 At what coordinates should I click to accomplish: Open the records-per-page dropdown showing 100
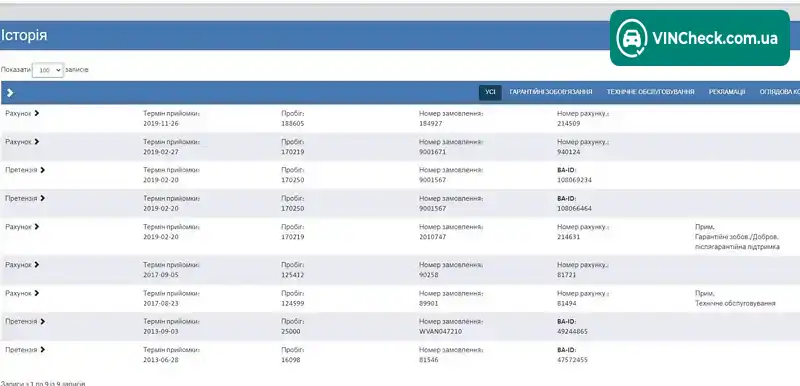[47, 70]
